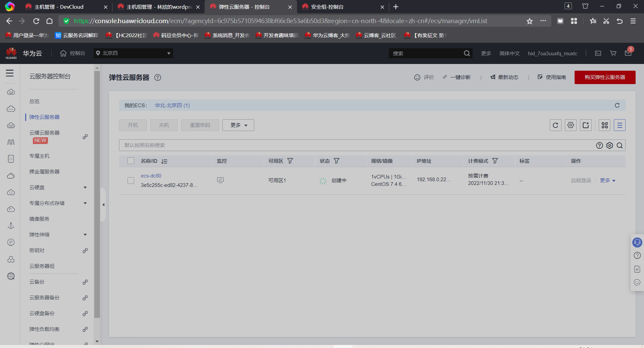Focus the top 搜索 input box
Image resolution: width=644 pixels, height=348 pixels.
click(x=426, y=53)
